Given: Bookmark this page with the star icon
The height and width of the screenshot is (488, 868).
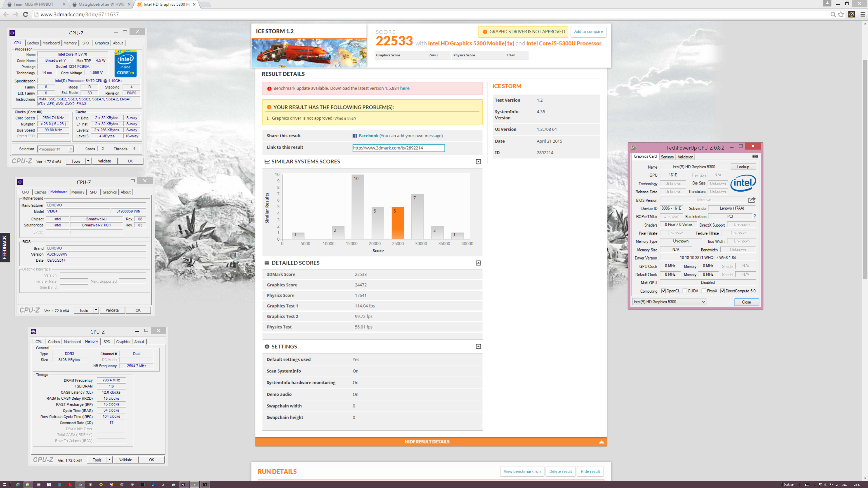Looking at the screenshot, I should 841,14.
